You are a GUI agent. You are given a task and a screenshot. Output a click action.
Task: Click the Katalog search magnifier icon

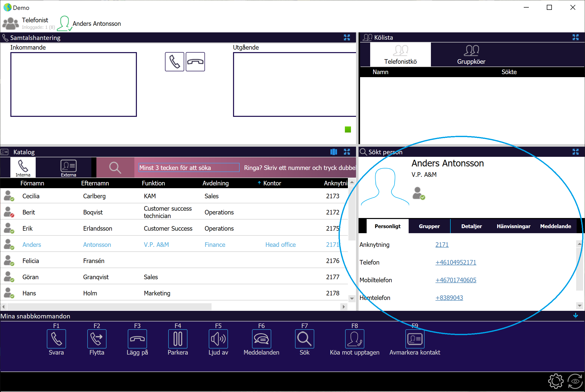115,168
